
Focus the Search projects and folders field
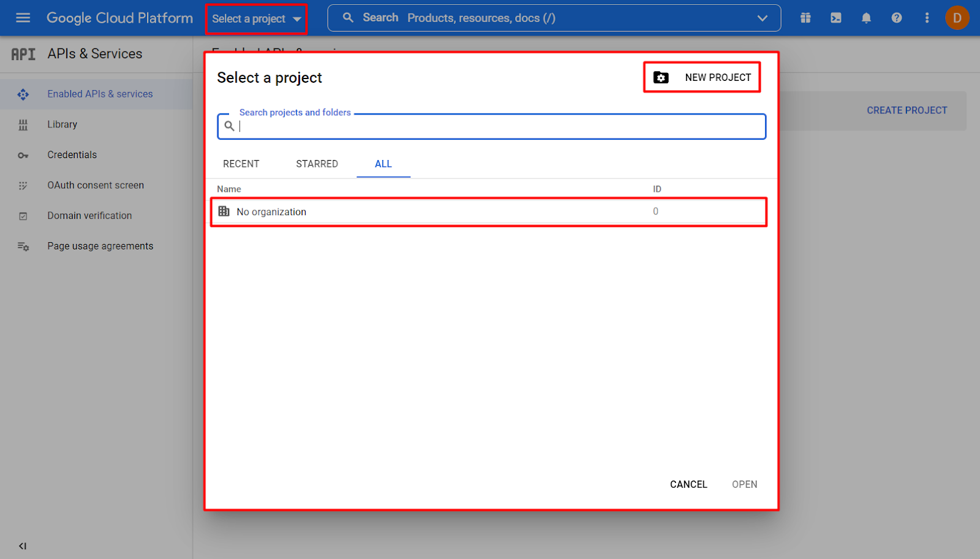tap(491, 126)
